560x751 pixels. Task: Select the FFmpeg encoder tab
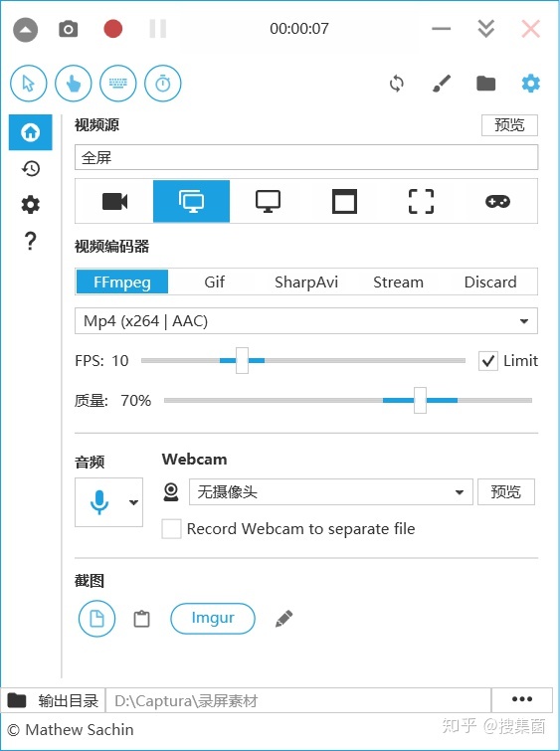[x=122, y=282]
